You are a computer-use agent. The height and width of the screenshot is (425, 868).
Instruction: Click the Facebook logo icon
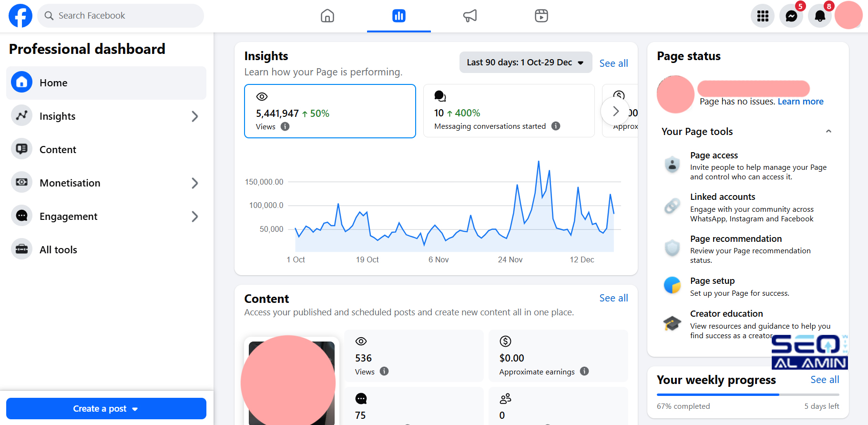(x=20, y=16)
